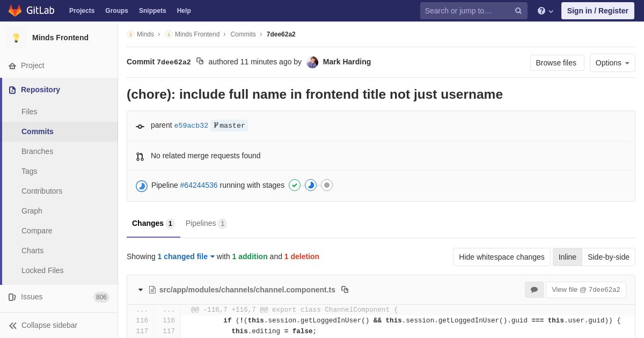Switch to the Pipelines tab
The width and height of the screenshot is (644, 338).
[206, 223]
